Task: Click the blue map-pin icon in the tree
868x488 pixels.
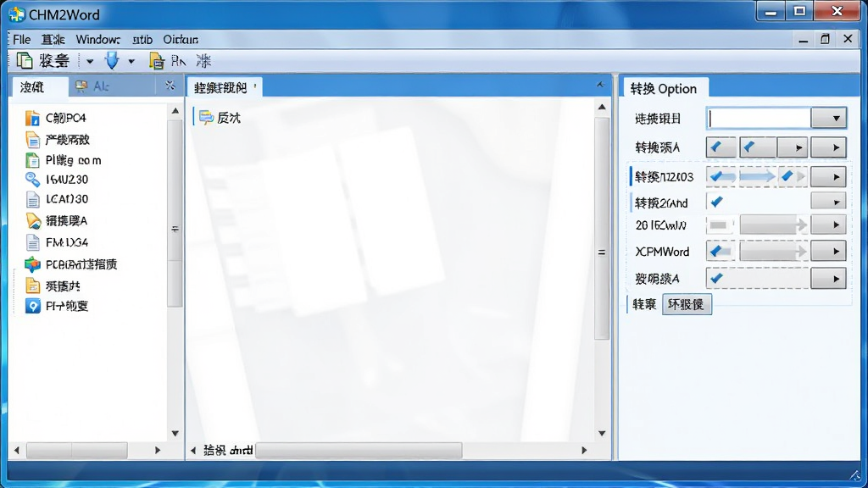Action: [x=33, y=306]
